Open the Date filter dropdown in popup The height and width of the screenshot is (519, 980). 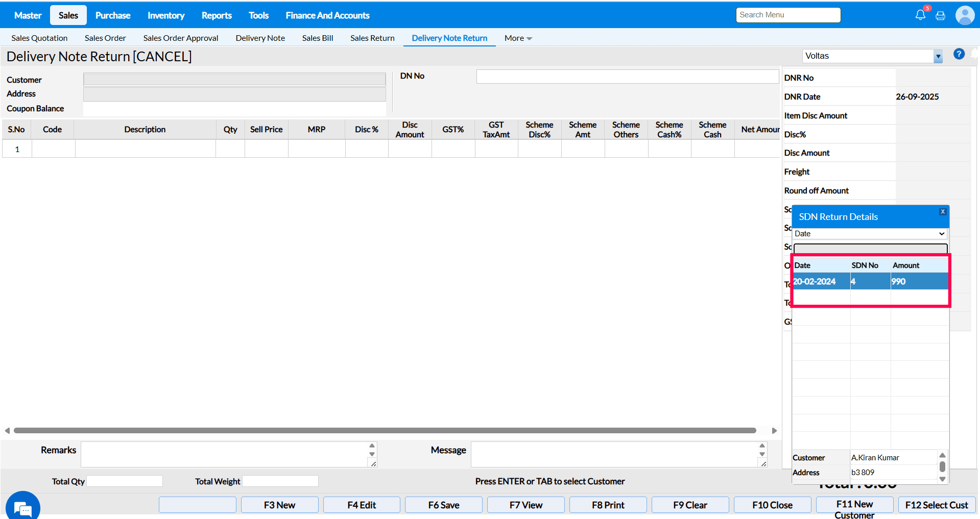point(870,234)
